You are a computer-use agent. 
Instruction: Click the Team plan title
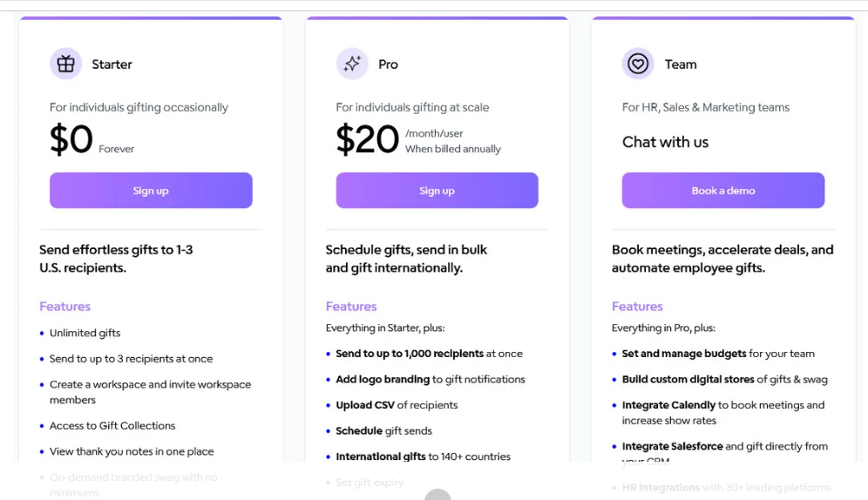pyautogui.click(x=680, y=64)
